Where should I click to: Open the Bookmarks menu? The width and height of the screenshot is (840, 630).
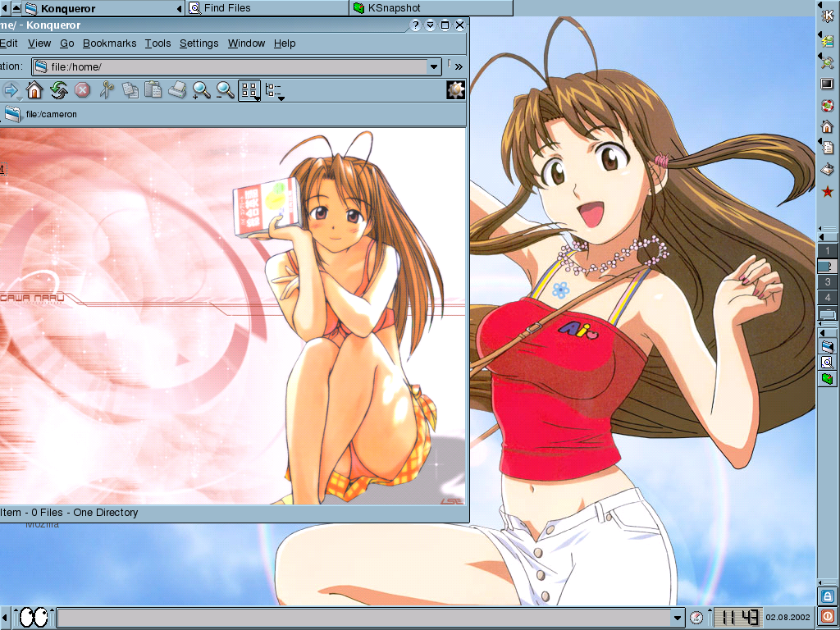109,43
